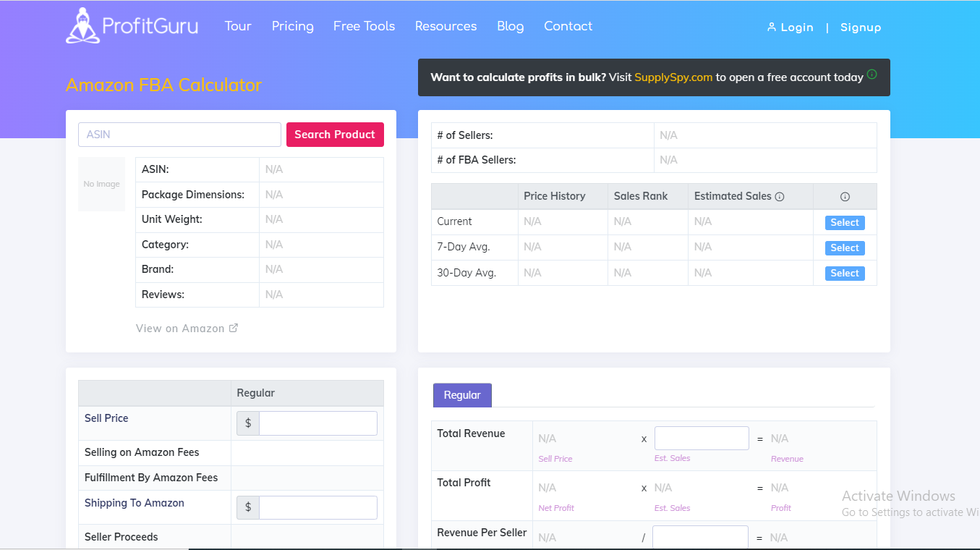The height and width of the screenshot is (550, 980).
Task: Click the Sell Price dollar input
Action: [318, 423]
